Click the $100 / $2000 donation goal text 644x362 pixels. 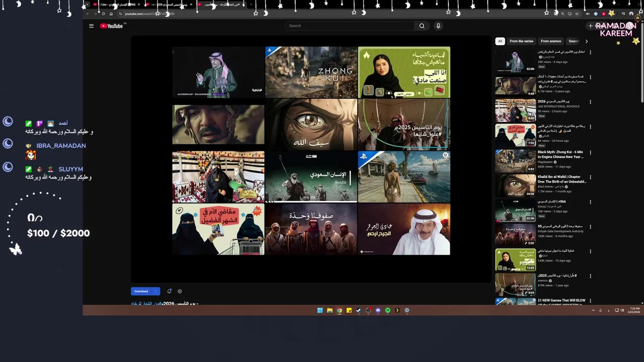pyautogui.click(x=58, y=233)
